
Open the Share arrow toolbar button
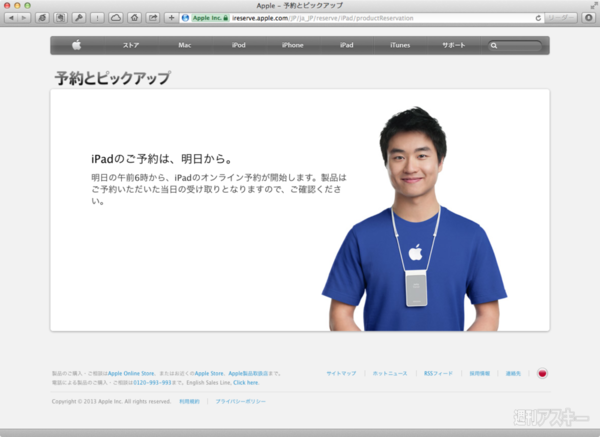(153, 18)
